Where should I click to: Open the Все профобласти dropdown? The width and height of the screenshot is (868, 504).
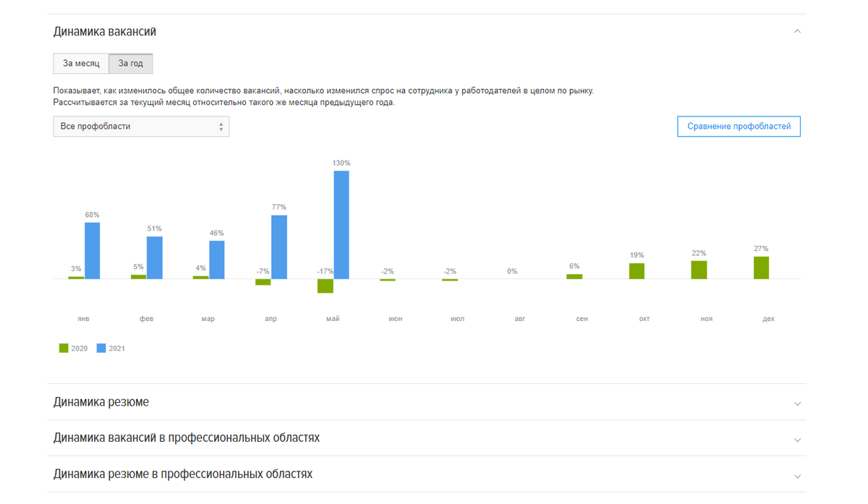[x=141, y=127]
